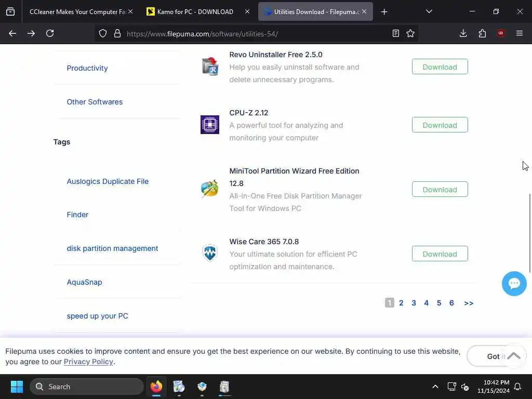This screenshot has height=399, width=532.
Task: Click the page vertical scrollbar thumb
Action: pos(530,233)
